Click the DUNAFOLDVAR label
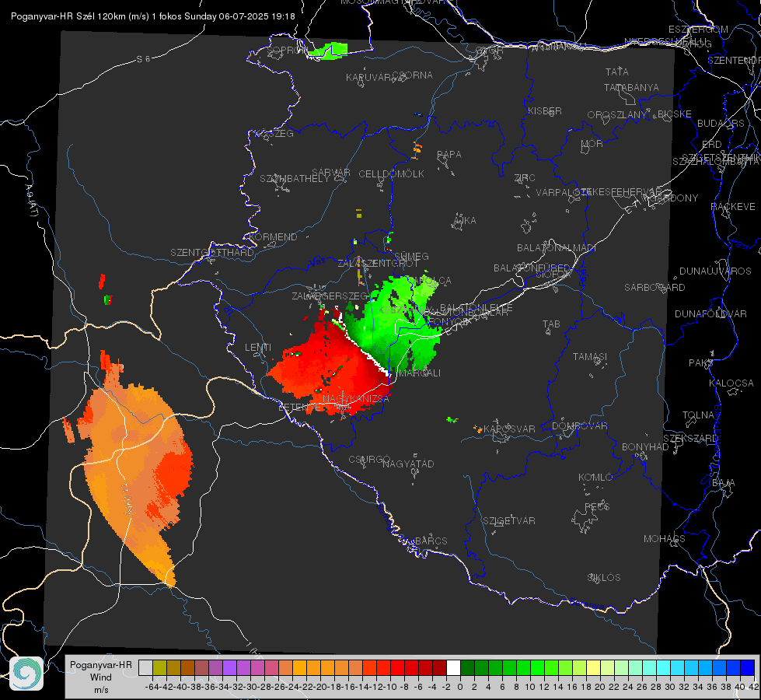The width and height of the screenshot is (761, 700). tap(710, 313)
